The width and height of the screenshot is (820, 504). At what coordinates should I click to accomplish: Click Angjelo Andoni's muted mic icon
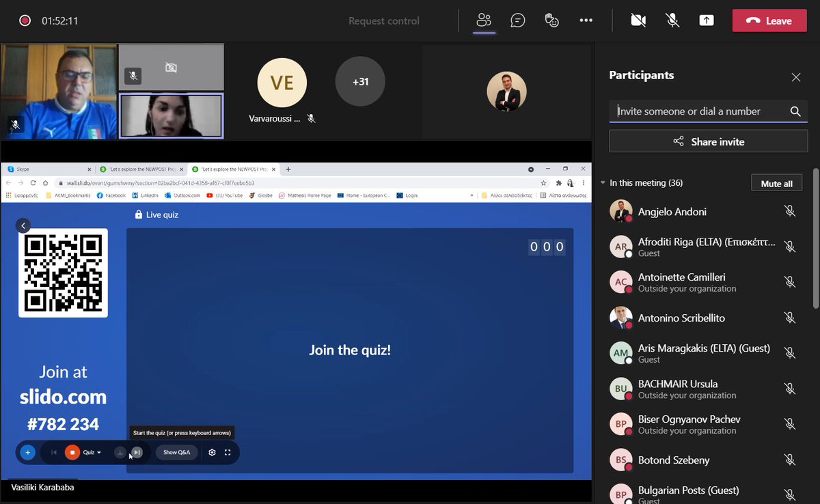[x=790, y=212]
